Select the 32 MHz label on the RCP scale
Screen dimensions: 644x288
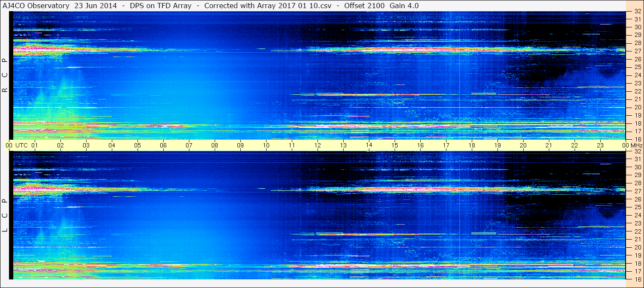(637, 12)
